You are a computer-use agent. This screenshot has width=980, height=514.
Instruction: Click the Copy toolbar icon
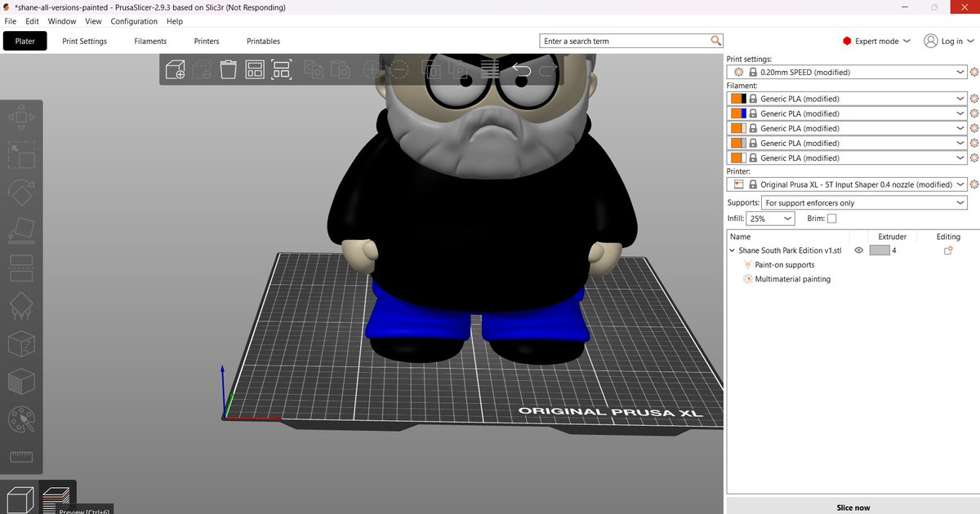click(313, 70)
